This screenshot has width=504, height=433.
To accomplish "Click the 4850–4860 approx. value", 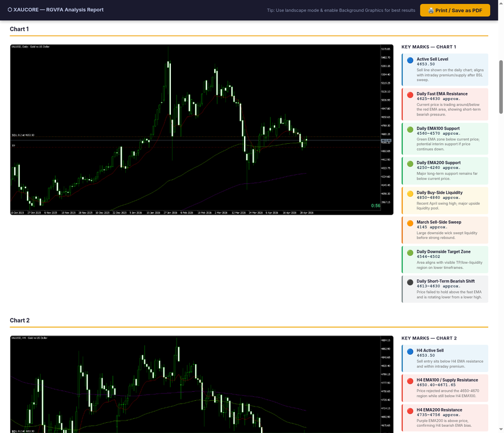I will (x=439, y=198).
